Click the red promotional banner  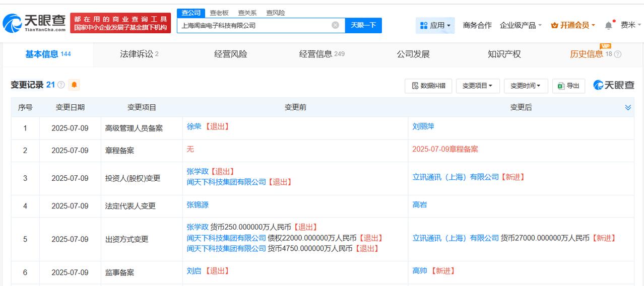coord(120,23)
